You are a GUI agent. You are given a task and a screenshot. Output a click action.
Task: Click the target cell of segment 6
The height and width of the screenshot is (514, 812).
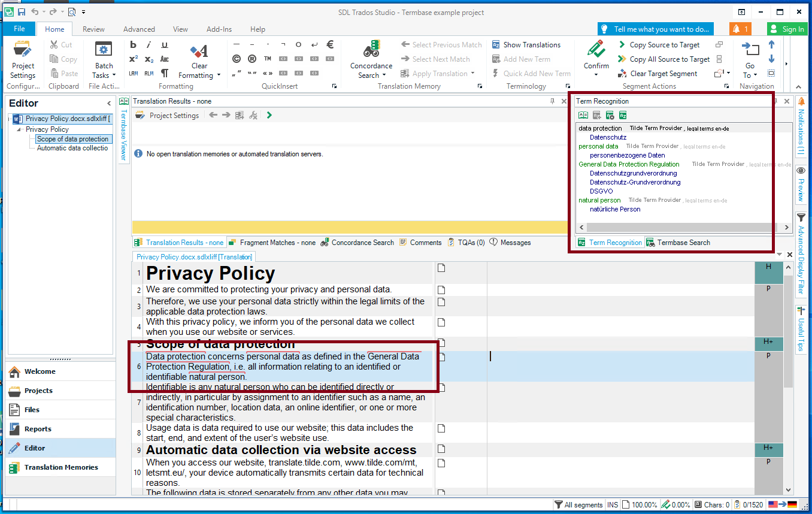tap(620, 366)
